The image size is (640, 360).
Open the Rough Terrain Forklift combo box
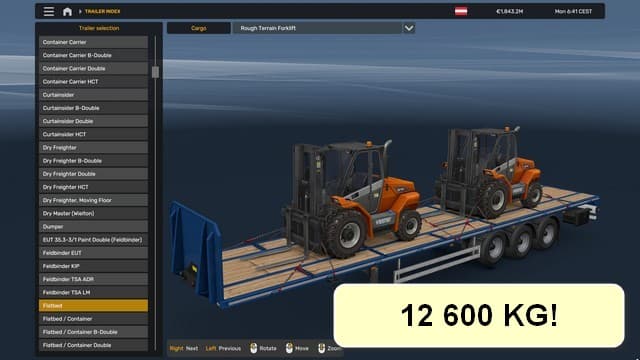(x=324, y=28)
